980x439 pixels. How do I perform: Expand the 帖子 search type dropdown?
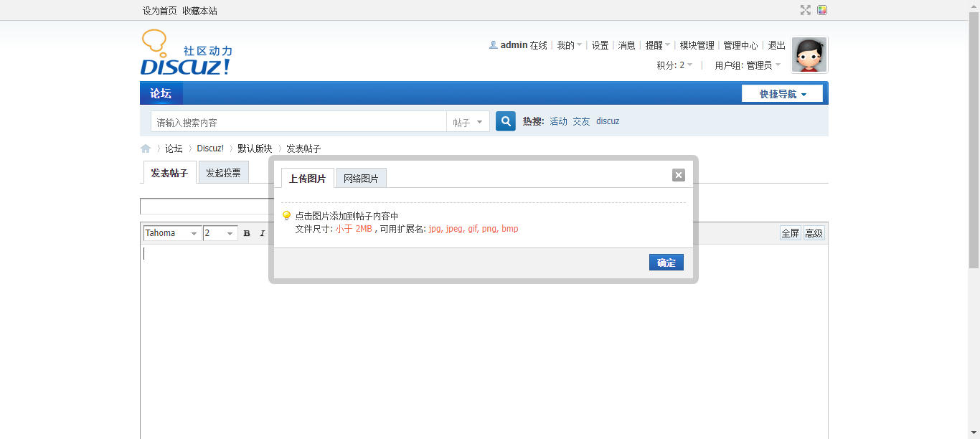click(x=468, y=122)
